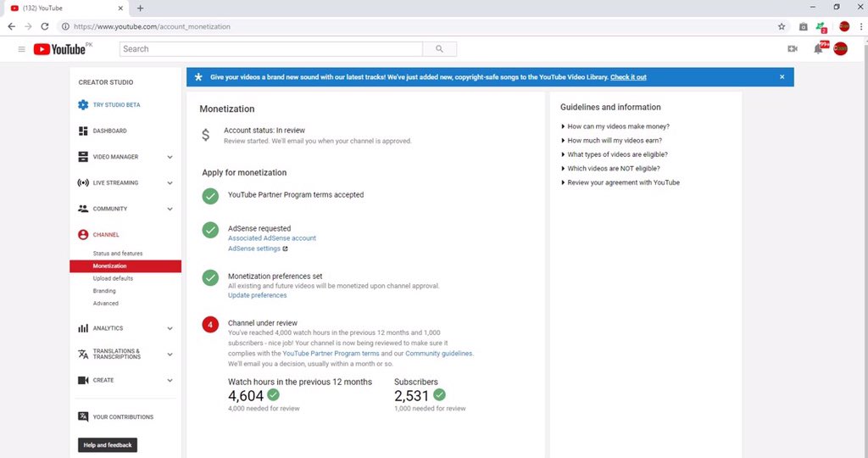Click the Your Contributions icon

click(83, 417)
